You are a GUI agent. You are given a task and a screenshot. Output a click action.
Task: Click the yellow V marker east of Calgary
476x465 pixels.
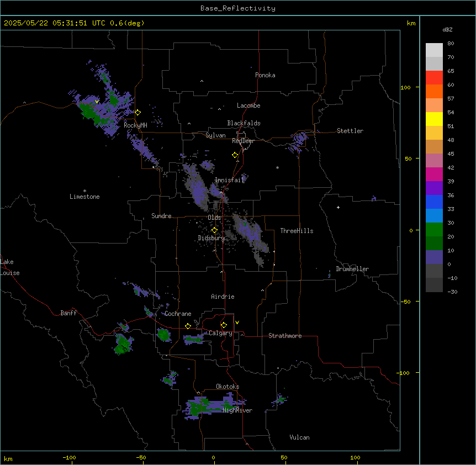(x=237, y=323)
